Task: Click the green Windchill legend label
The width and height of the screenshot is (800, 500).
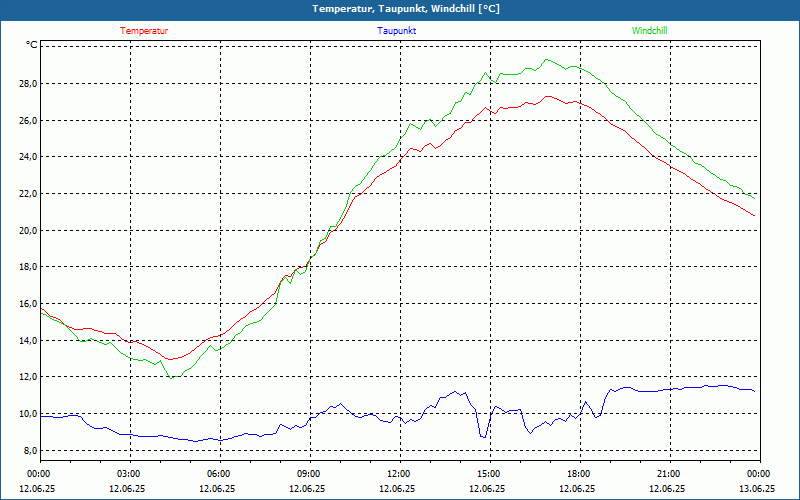Action: tap(649, 31)
